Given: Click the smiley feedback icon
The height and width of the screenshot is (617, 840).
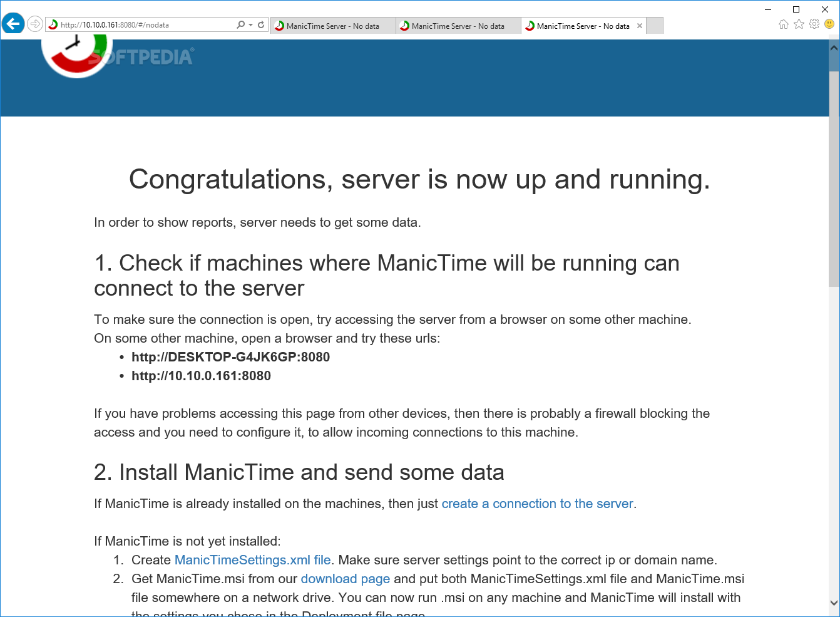Looking at the screenshot, I should click(x=829, y=24).
